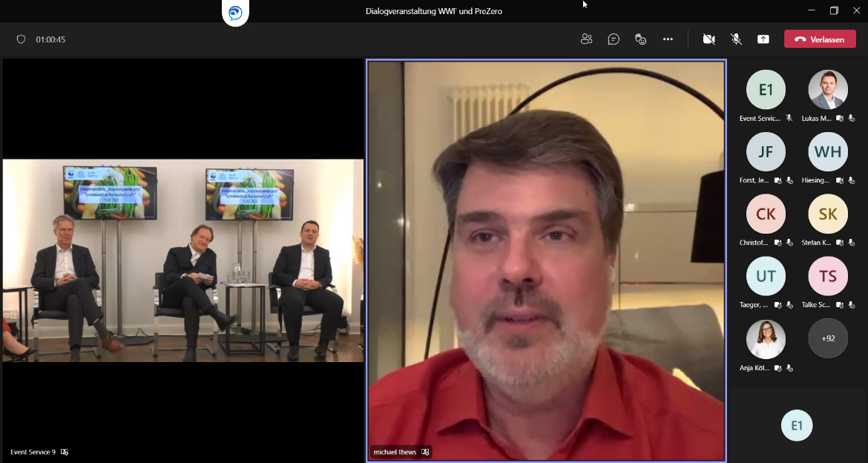The height and width of the screenshot is (463, 868).
Task: Open the More actions ellipsis menu
Action: pyautogui.click(x=668, y=39)
